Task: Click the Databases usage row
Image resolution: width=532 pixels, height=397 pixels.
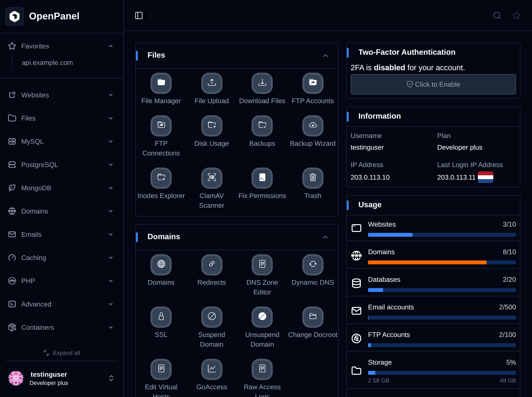Action: point(433,282)
